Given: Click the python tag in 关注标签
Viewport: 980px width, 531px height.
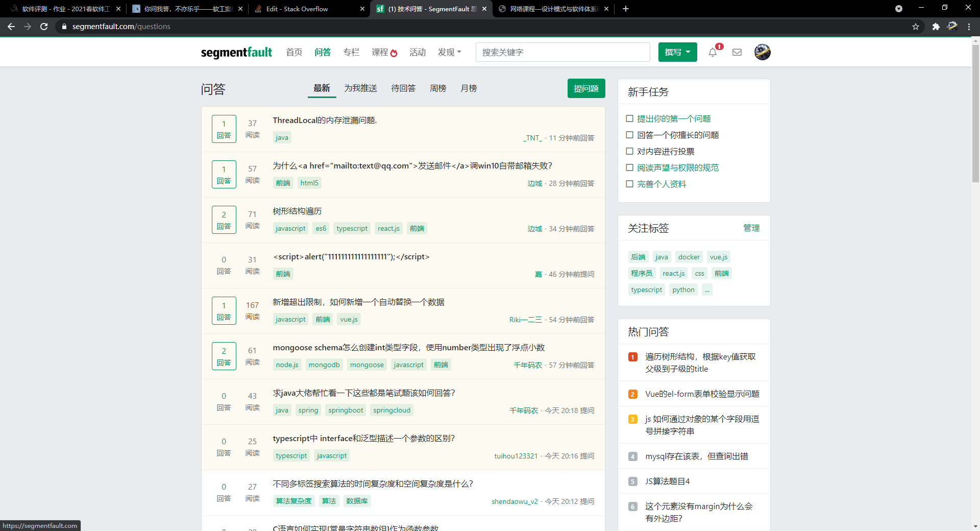Looking at the screenshot, I should point(683,289).
